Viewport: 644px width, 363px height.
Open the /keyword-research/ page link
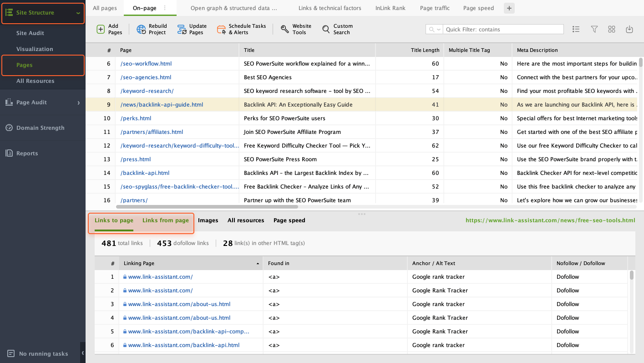click(147, 91)
